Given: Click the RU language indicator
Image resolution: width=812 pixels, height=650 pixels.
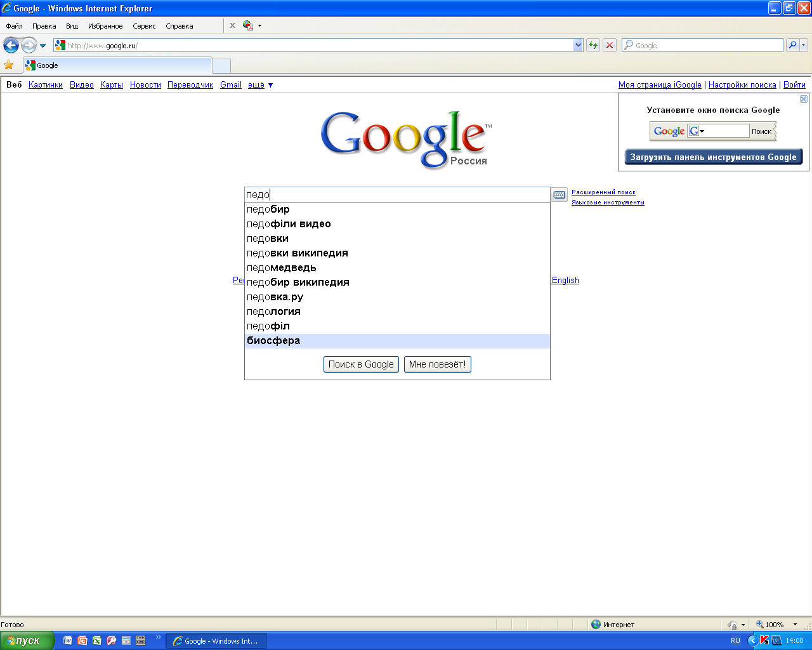Looking at the screenshot, I should click(735, 640).
